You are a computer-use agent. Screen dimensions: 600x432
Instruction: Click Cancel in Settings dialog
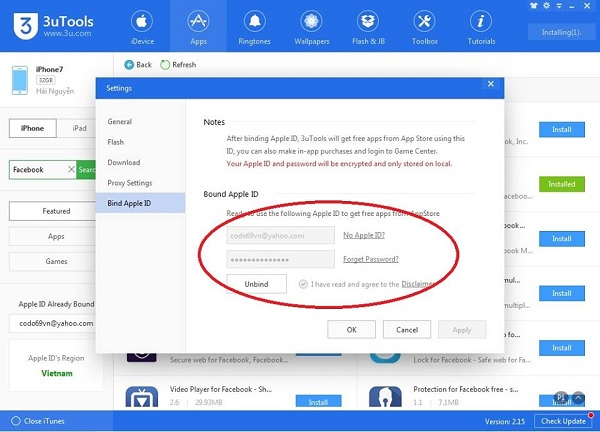click(407, 329)
